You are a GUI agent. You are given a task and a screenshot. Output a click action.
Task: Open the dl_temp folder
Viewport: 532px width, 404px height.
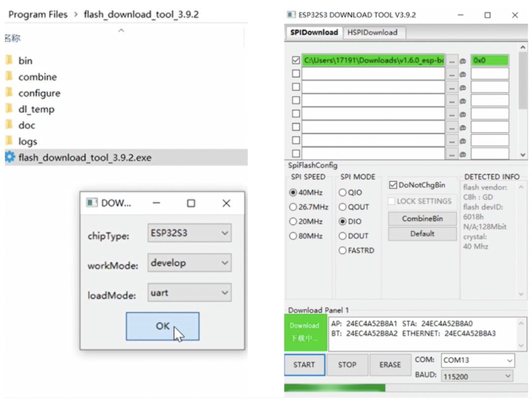point(36,109)
